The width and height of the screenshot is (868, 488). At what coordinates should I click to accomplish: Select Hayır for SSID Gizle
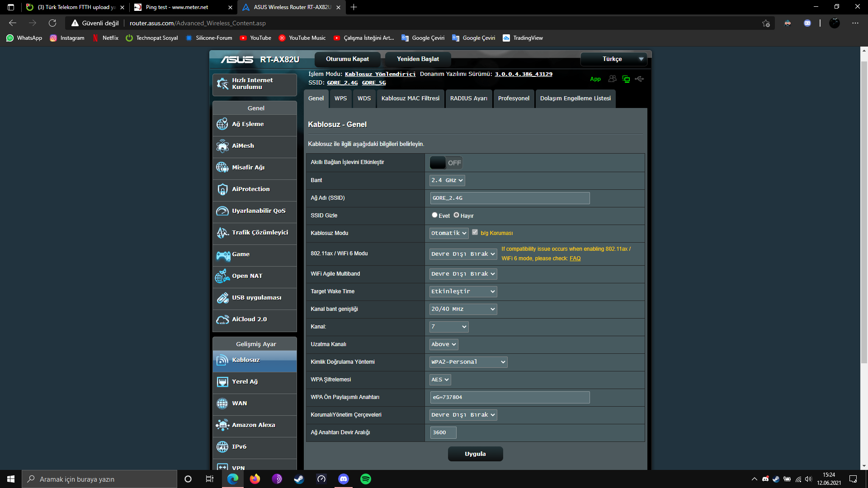[x=456, y=215]
